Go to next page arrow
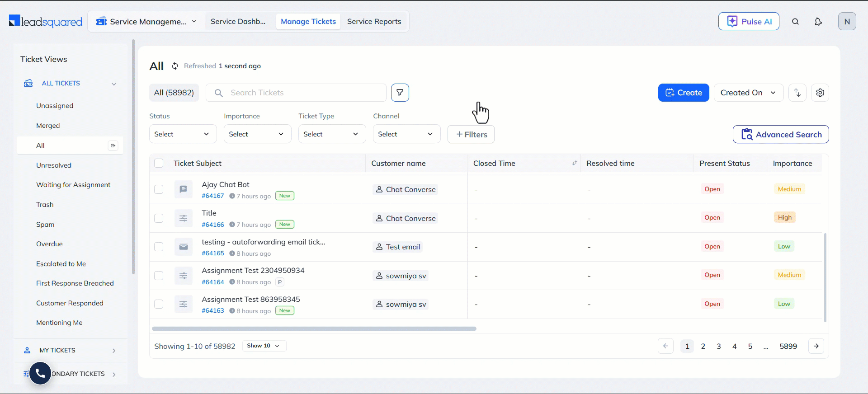Screen dimensions: 868x394 [x=816, y=346]
